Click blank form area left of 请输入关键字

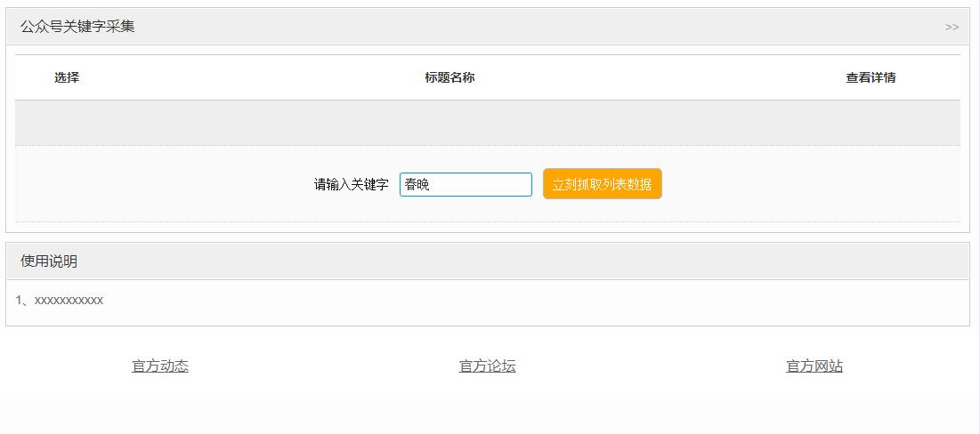[160, 184]
